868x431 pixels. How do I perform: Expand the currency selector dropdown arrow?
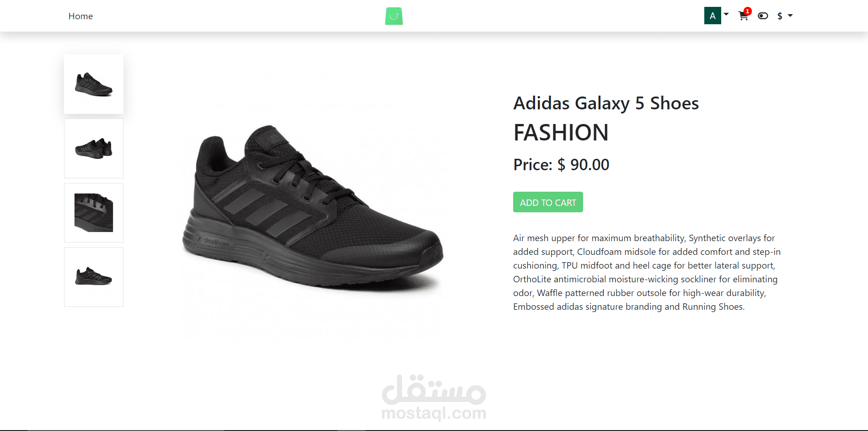[790, 16]
